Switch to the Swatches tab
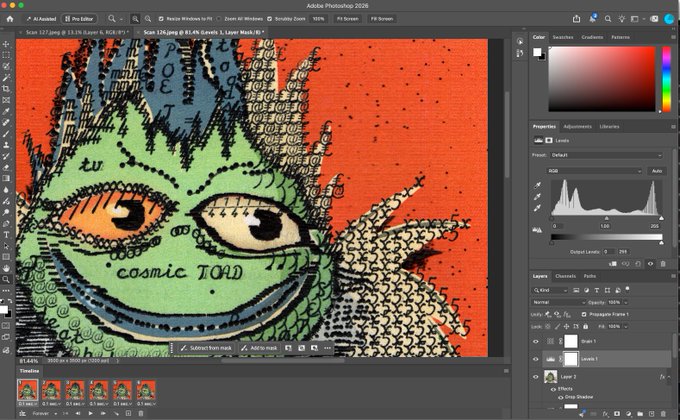680x420 pixels. click(563, 37)
